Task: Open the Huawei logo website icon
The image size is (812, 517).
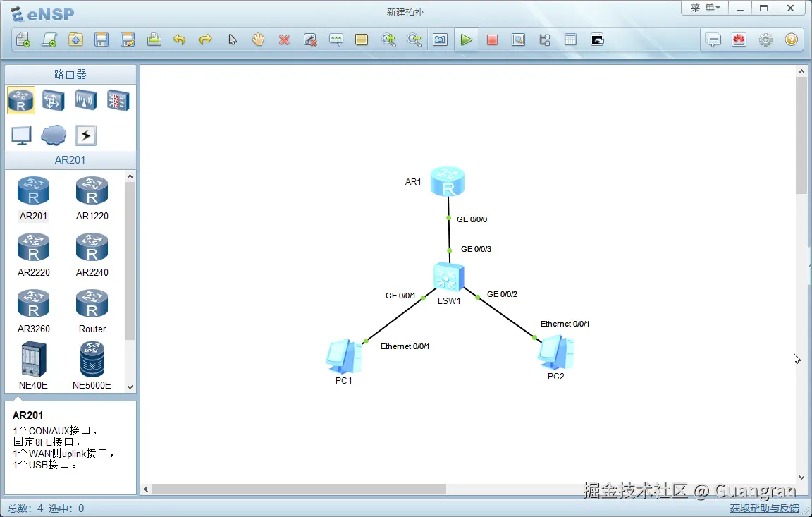Action: [x=739, y=40]
